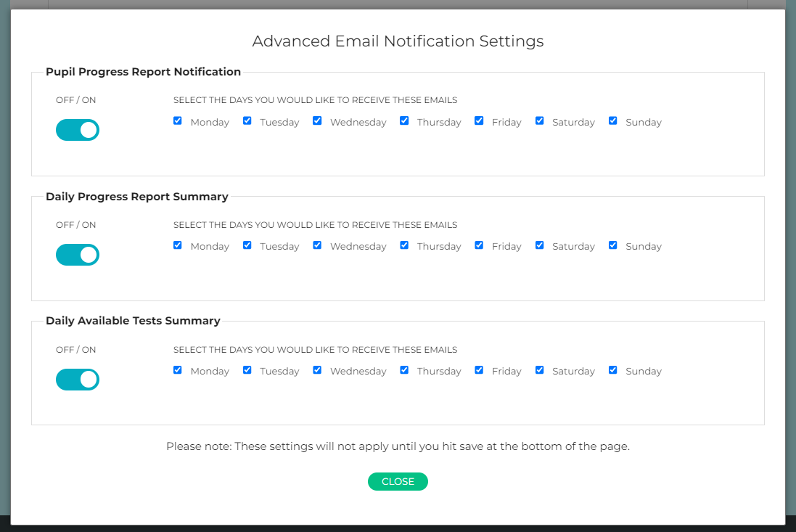Uncheck Saturday in the Pupil Progress section
The width and height of the screenshot is (796, 532).
(539, 120)
